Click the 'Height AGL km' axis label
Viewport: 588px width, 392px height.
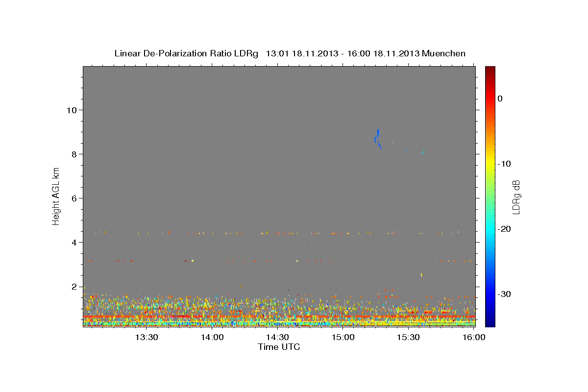tap(56, 196)
